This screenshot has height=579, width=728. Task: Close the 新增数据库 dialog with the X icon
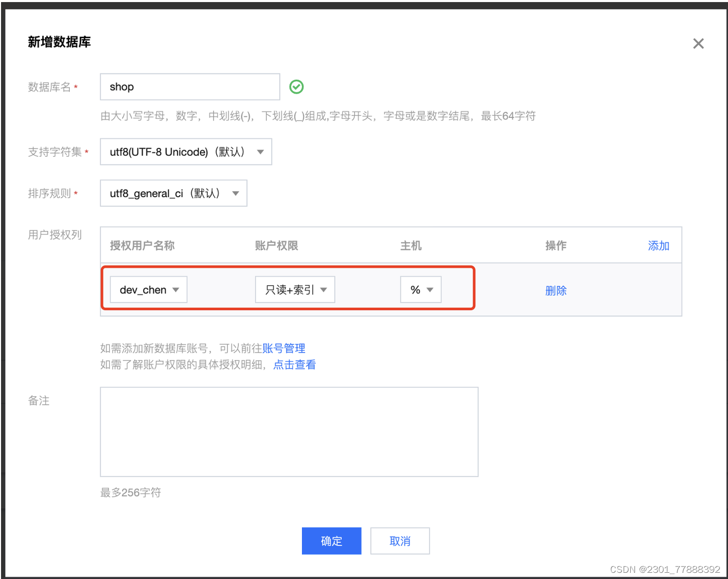point(698,43)
